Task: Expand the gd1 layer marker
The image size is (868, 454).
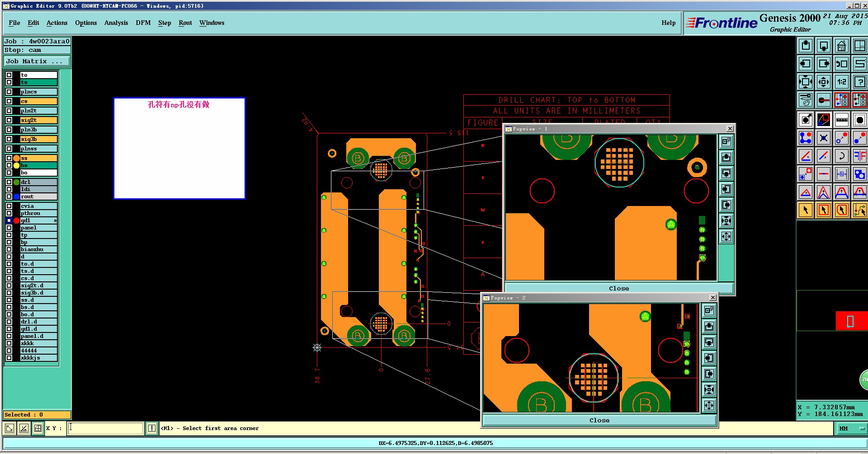Action: click(x=55, y=221)
